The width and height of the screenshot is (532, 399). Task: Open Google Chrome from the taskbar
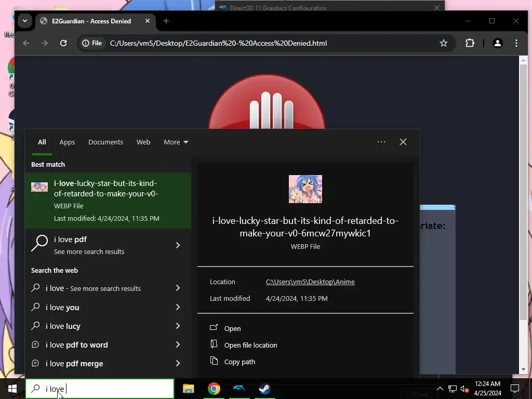(214, 389)
